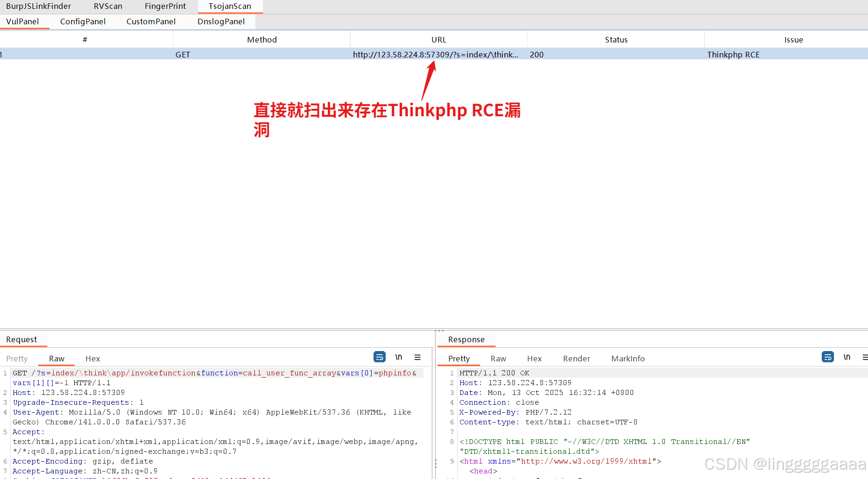Select the Thinkphp RCE issue cell

(787, 55)
